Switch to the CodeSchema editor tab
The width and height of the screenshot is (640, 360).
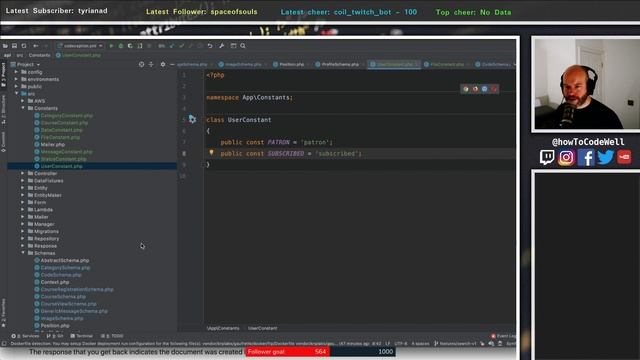tap(493, 64)
